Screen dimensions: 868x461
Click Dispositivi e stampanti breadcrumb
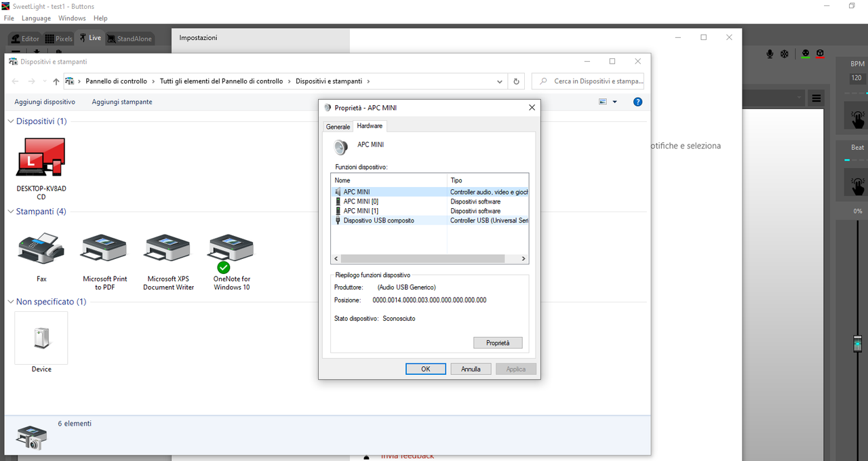(x=329, y=81)
